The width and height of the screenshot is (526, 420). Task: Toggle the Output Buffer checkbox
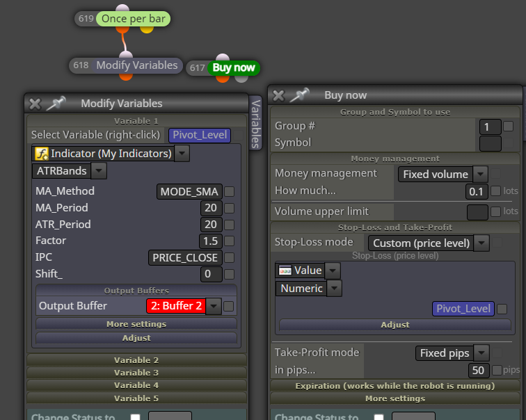click(229, 307)
